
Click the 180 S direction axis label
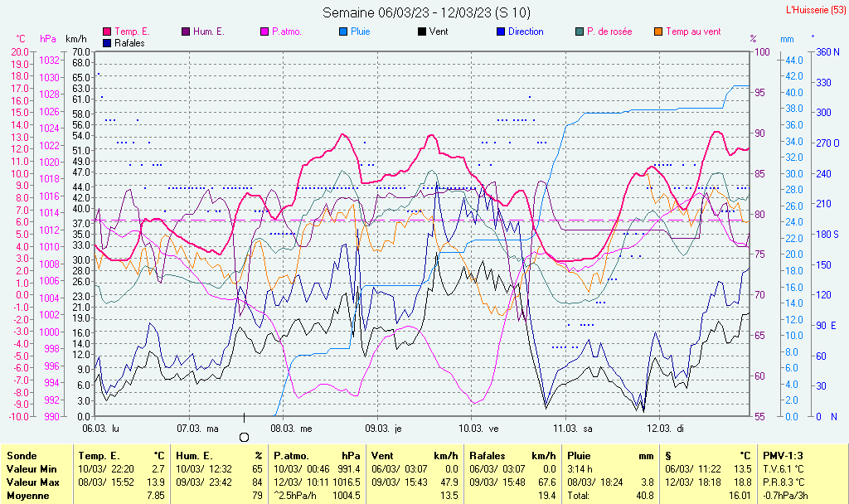point(827,235)
